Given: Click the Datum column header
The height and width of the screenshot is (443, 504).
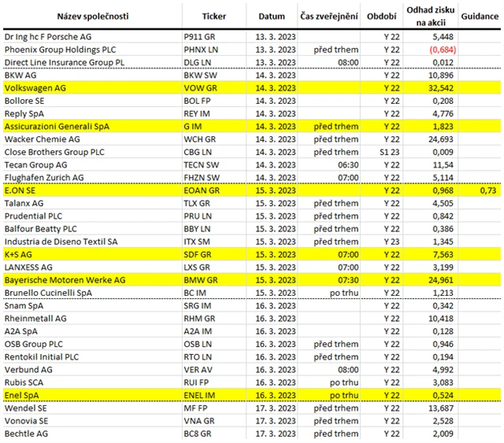Looking at the screenshot, I should (271, 16).
